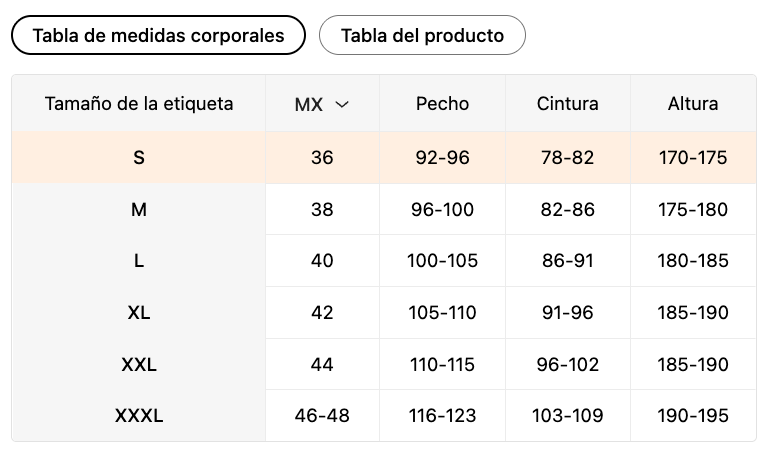The height and width of the screenshot is (454, 774).
Task: Click the 175-180 height cell
Action: click(693, 210)
